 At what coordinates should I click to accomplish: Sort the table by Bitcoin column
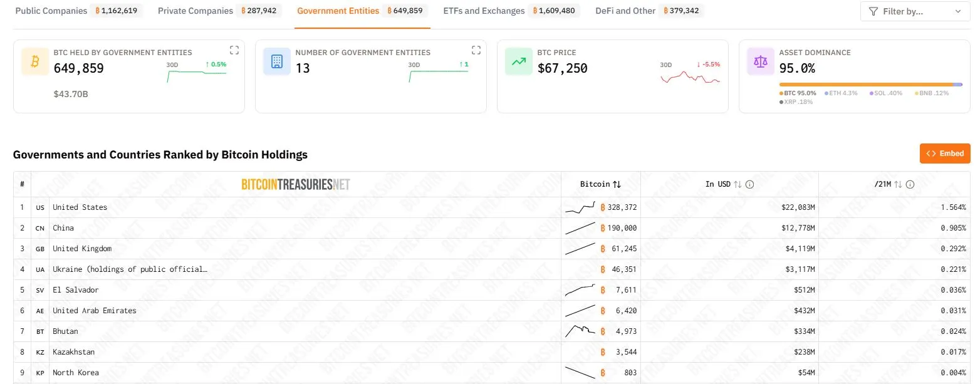(x=617, y=184)
